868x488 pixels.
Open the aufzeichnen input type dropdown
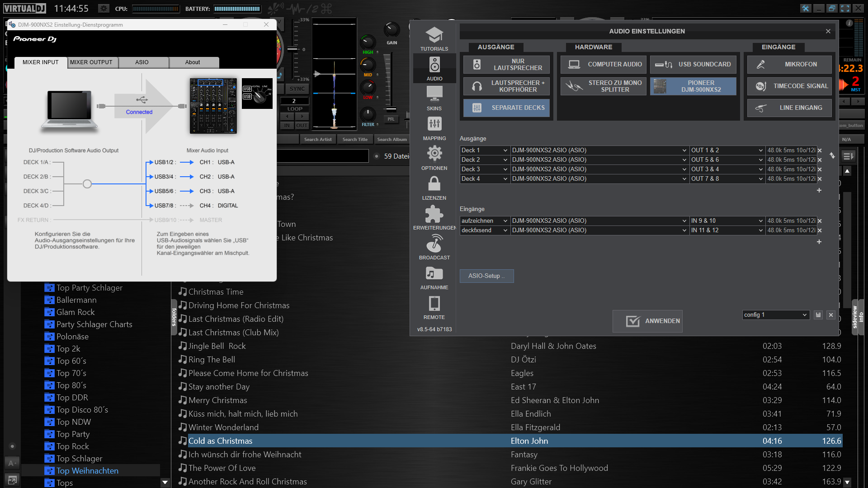485,221
